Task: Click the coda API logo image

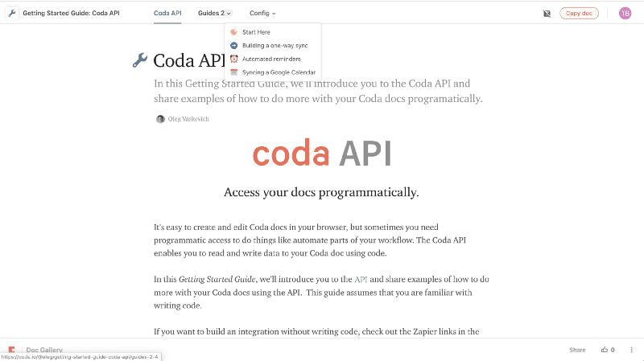Action: click(321, 154)
